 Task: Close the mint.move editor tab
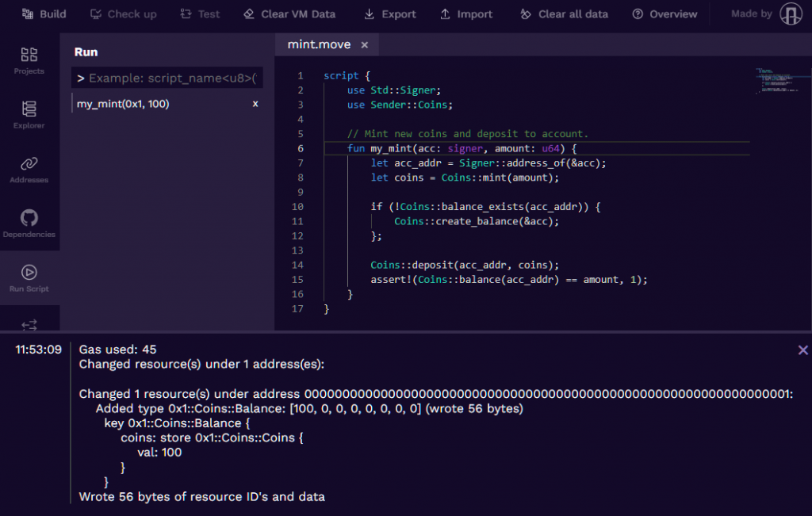[x=365, y=45]
